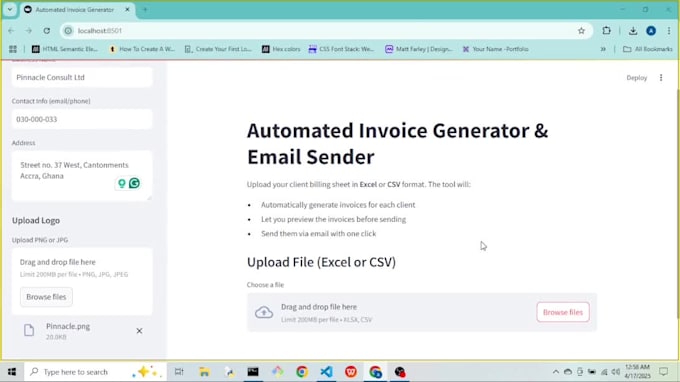Open the Chrome three-dot menu
The height and width of the screenshot is (382, 680).
pyautogui.click(x=669, y=31)
